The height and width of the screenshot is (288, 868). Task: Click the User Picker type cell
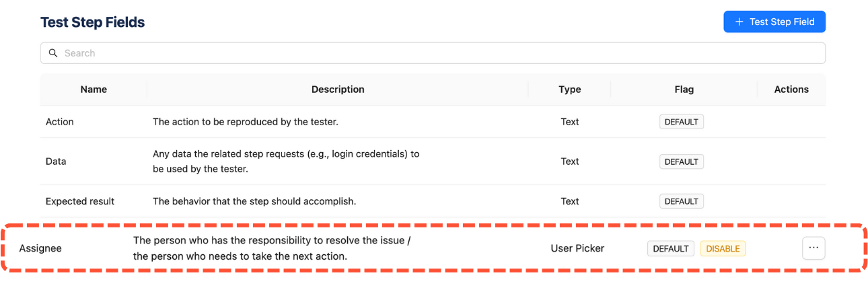tap(577, 248)
